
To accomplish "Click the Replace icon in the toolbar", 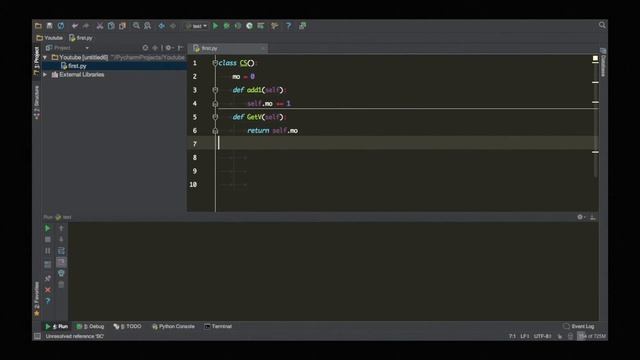I will (147, 26).
